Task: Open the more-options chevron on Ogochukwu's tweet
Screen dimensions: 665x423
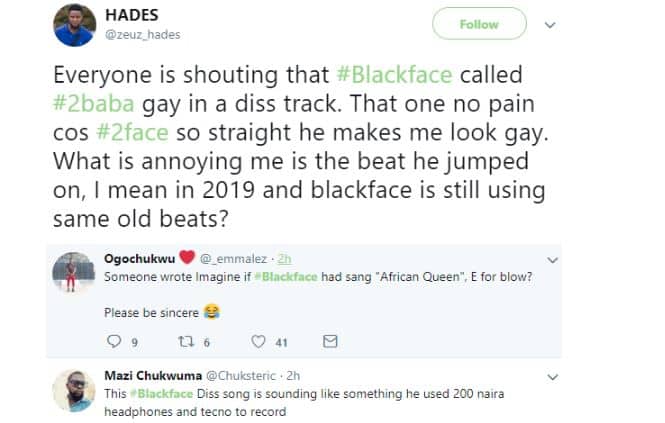Action: pos(547,260)
